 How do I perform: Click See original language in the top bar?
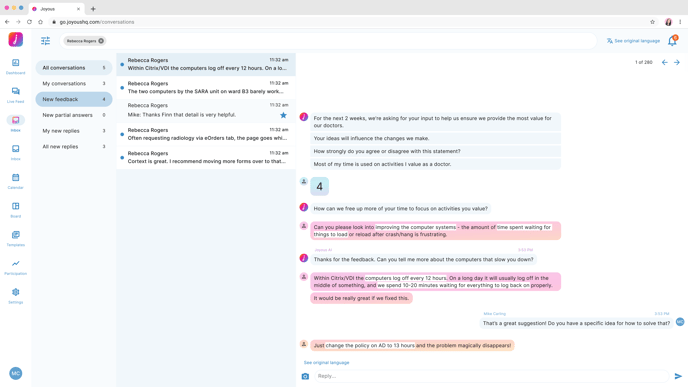[x=633, y=41]
